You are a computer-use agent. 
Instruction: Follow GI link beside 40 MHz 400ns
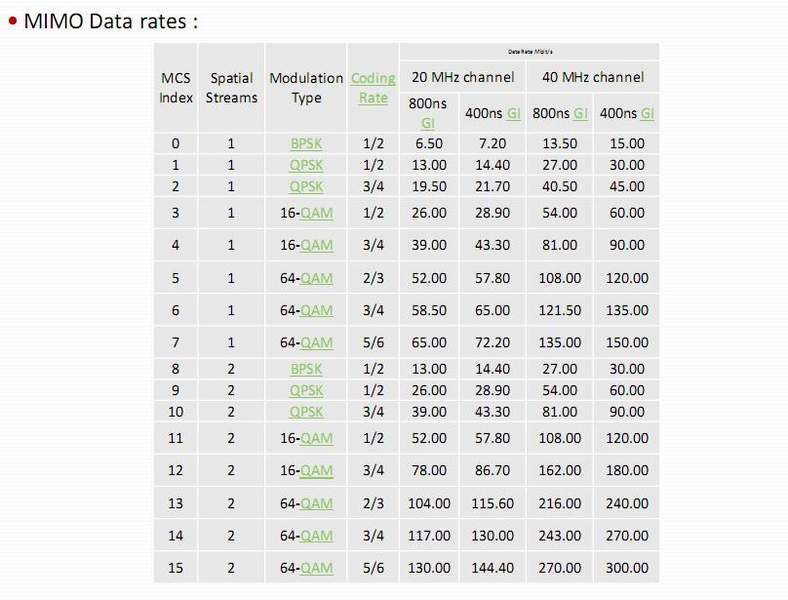(647, 113)
